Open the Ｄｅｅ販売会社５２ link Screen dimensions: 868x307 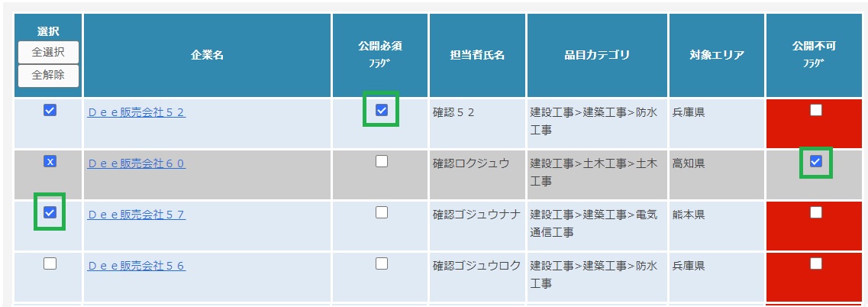coord(136,112)
